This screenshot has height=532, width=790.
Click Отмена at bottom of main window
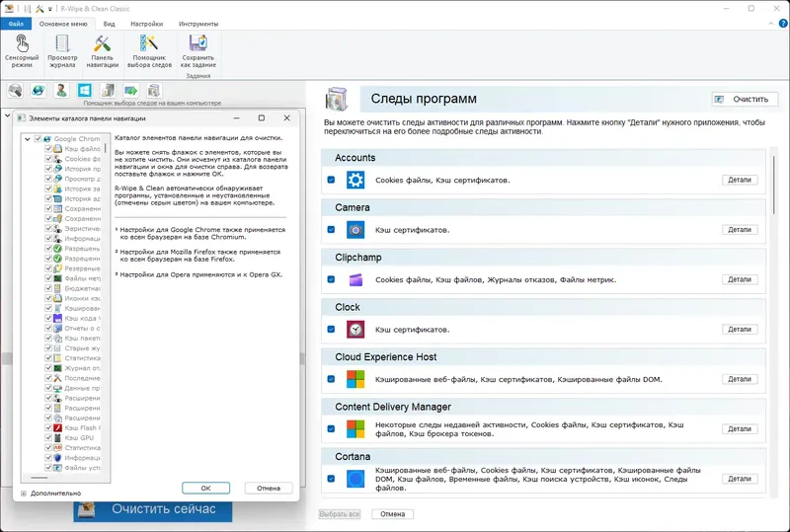pos(392,514)
